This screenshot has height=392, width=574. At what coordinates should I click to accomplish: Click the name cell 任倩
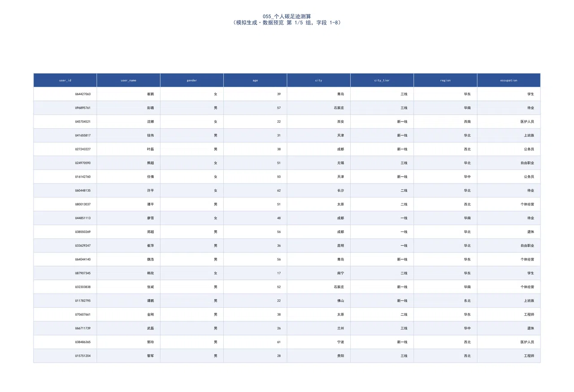click(x=128, y=177)
